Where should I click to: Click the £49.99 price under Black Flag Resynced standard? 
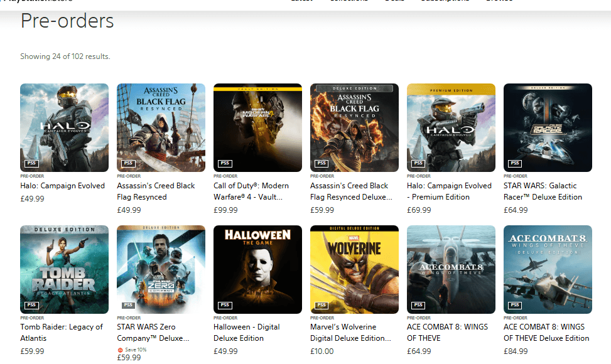point(129,210)
